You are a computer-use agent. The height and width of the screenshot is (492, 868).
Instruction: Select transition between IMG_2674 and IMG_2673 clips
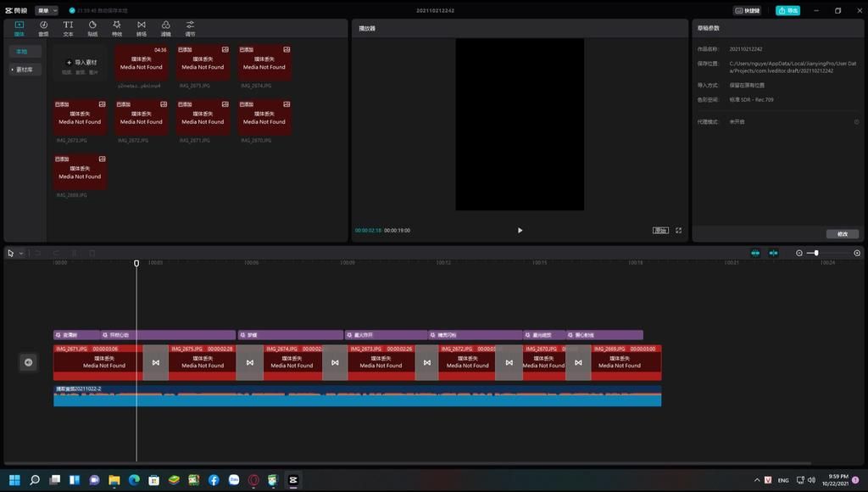(x=335, y=362)
